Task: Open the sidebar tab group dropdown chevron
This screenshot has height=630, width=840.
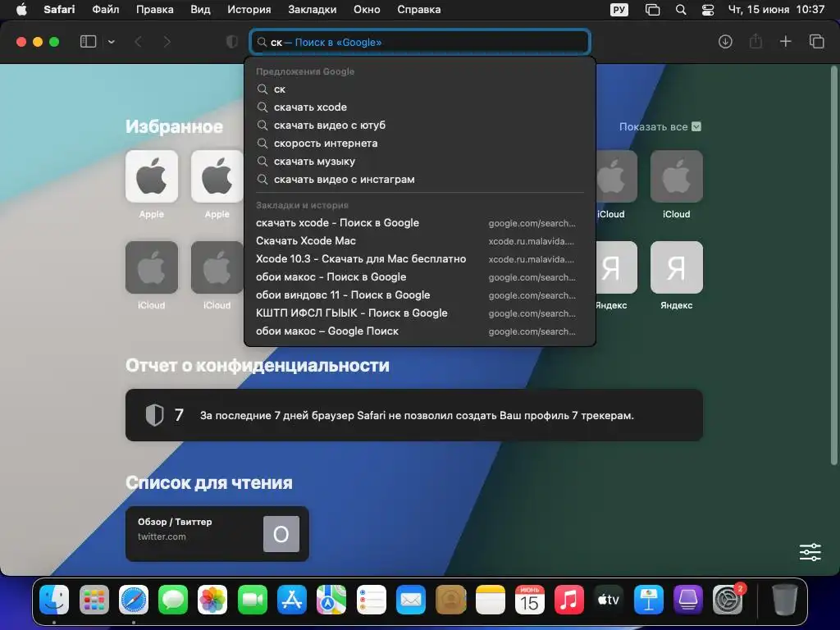Action: (112, 42)
